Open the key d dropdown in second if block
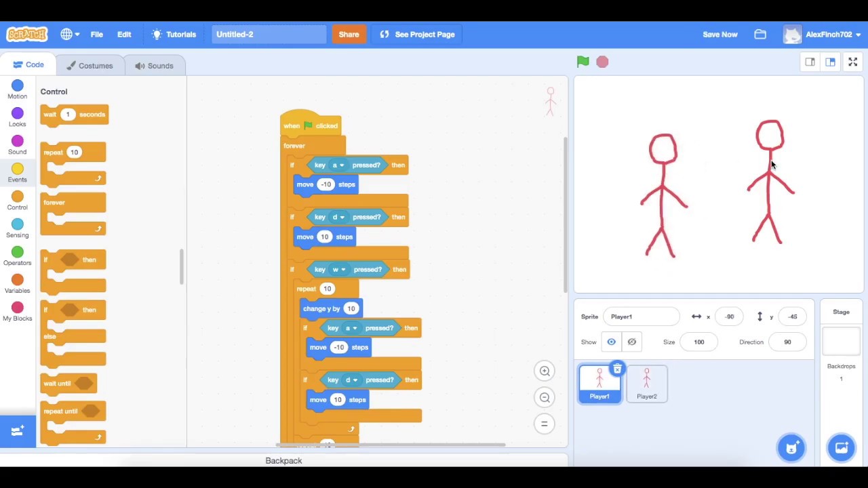 tap(338, 218)
